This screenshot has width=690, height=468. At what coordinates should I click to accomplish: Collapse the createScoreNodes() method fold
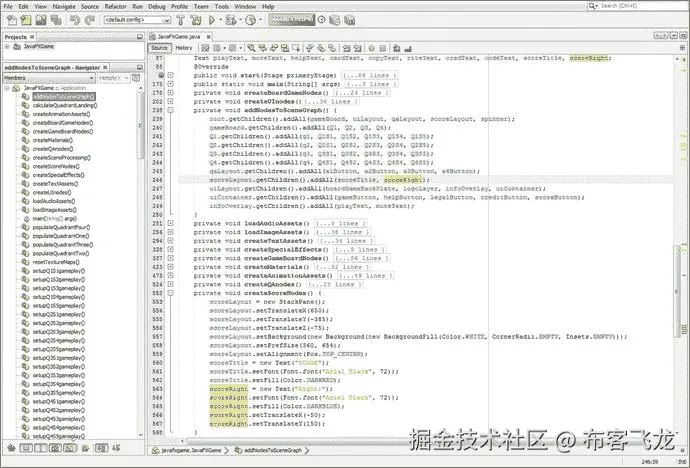pos(170,293)
